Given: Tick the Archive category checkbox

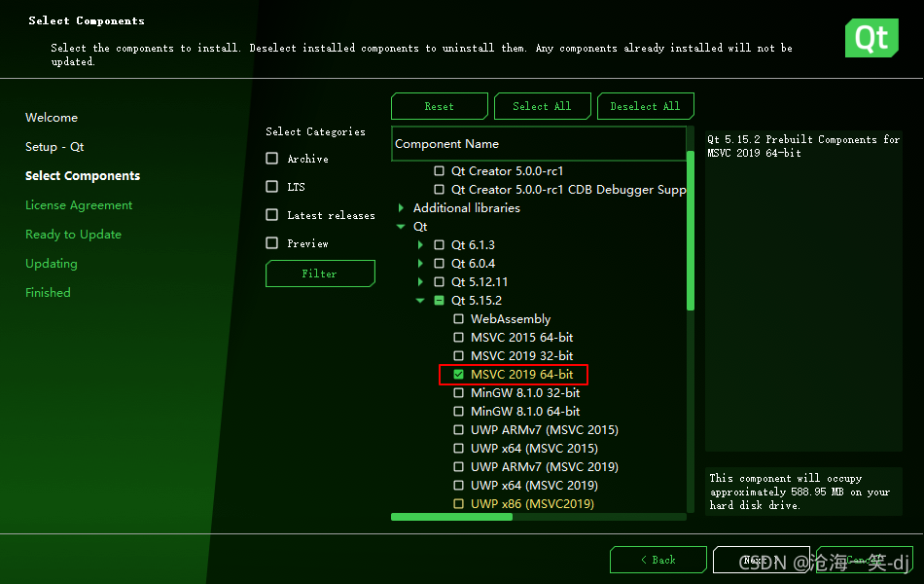Looking at the screenshot, I should coord(271,158).
